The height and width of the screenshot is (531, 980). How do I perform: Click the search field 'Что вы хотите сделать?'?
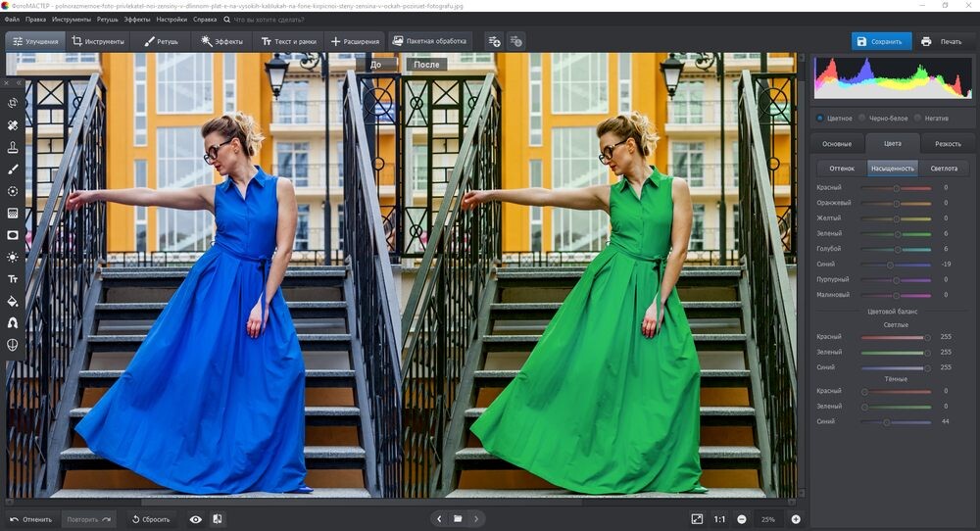[269, 20]
